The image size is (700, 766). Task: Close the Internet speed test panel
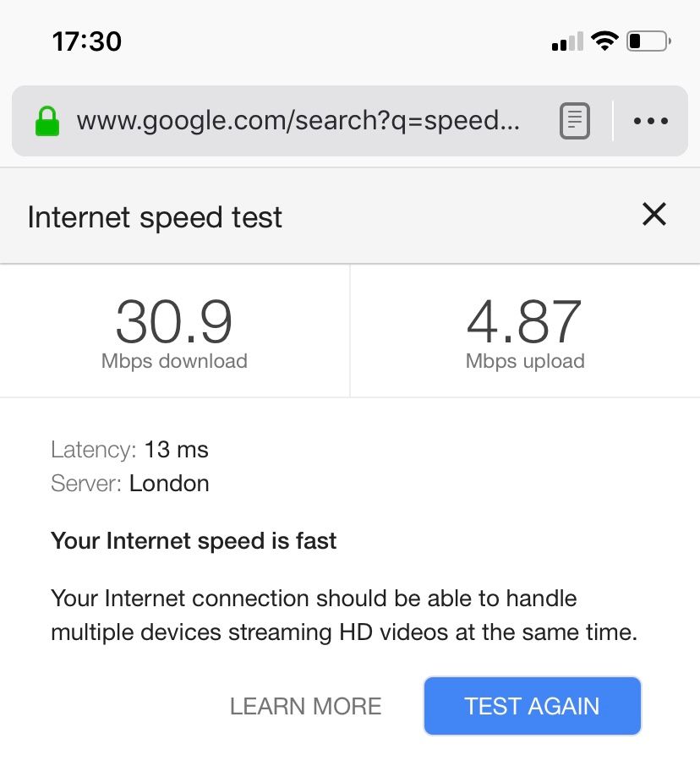click(x=654, y=215)
